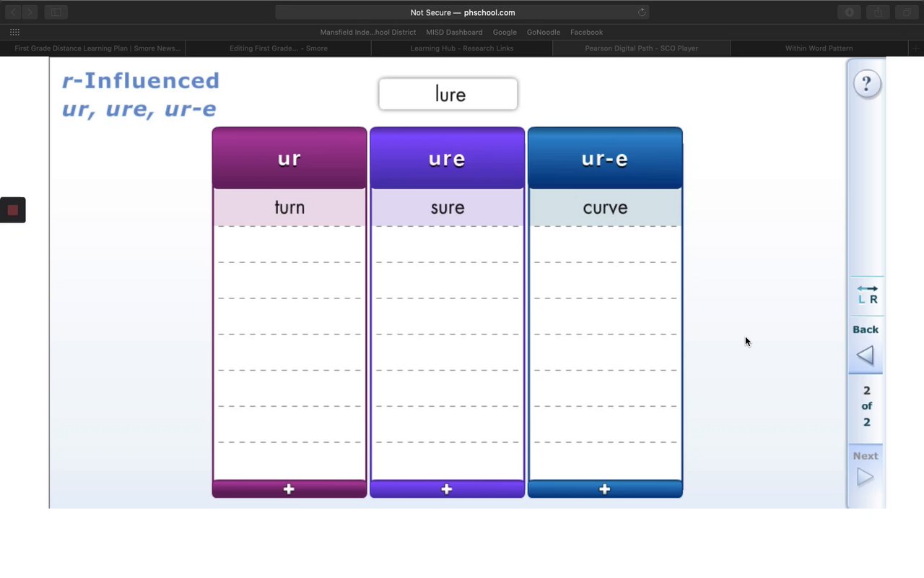The height and width of the screenshot is (578, 924).
Task: Open the GoNoodle bookmark
Action: tap(544, 32)
